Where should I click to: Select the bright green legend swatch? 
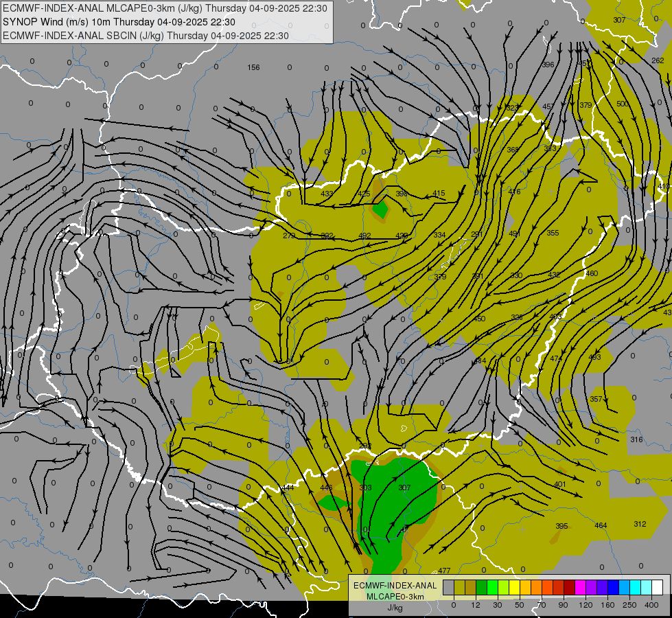492,587
